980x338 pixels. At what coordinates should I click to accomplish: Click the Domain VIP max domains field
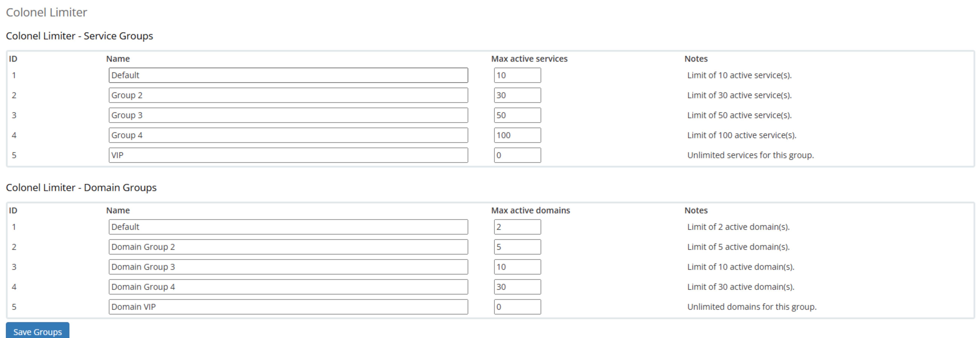[517, 307]
